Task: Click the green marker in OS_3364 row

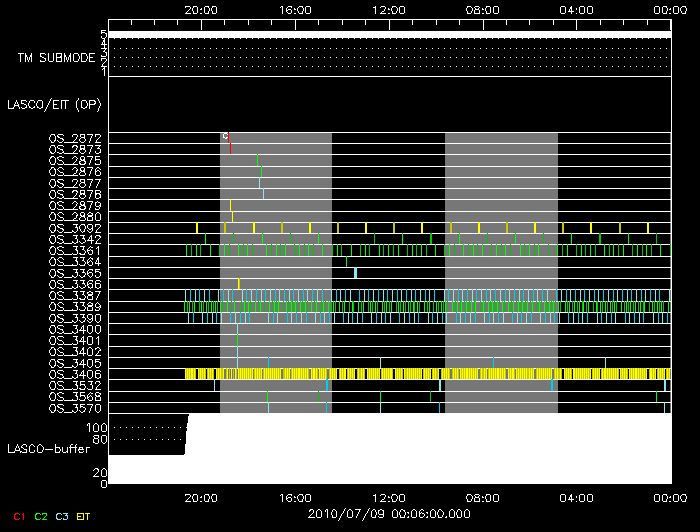Action: click(x=346, y=262)
